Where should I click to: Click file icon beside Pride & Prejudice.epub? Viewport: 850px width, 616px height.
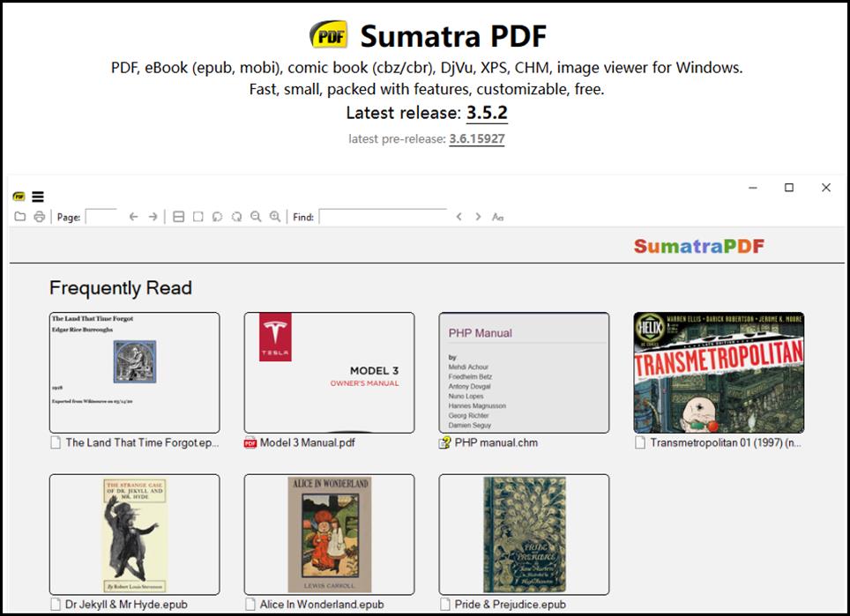pyautogui.click(x=445, y=604)
